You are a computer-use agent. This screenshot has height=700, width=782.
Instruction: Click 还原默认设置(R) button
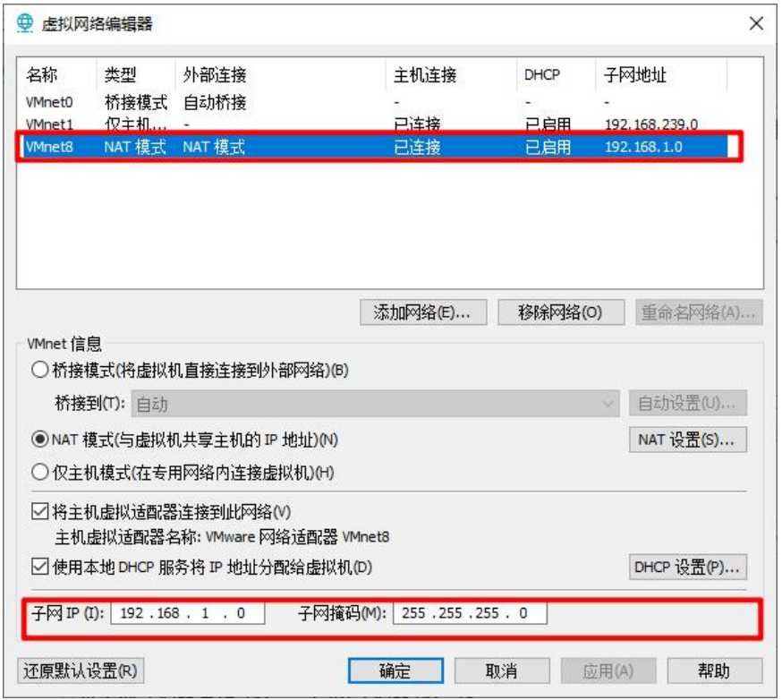(81, 671)
